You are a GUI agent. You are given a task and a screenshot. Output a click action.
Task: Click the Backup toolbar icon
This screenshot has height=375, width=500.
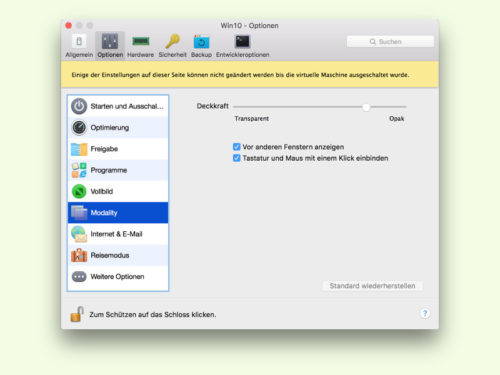201,46
